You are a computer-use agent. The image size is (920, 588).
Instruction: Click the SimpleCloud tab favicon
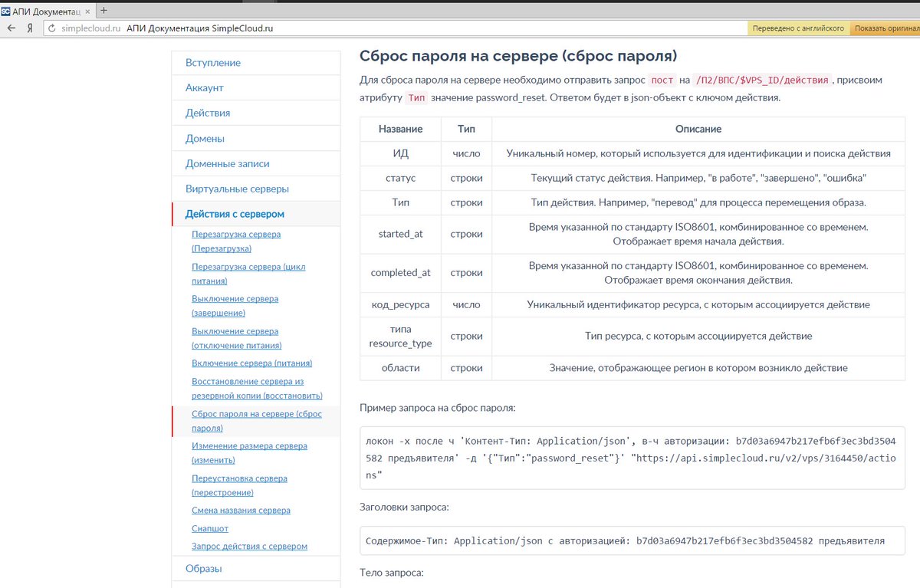click(6, 11)
